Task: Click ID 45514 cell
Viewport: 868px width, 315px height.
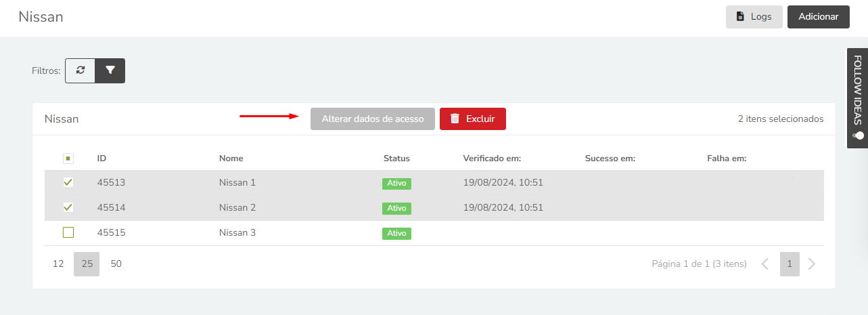Action: (112, 207)
